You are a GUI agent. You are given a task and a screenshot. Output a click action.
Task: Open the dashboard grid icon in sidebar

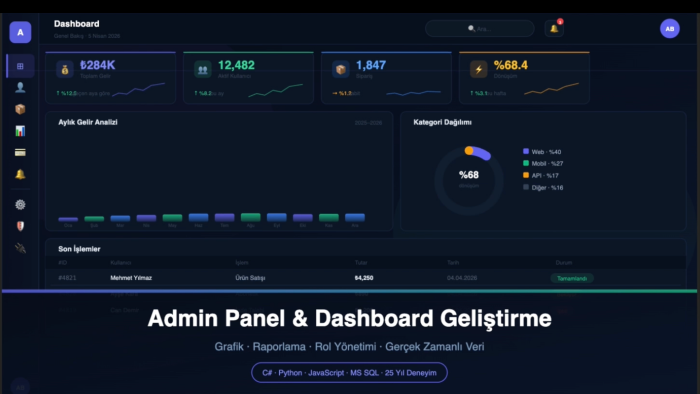(x=20, y=66)
